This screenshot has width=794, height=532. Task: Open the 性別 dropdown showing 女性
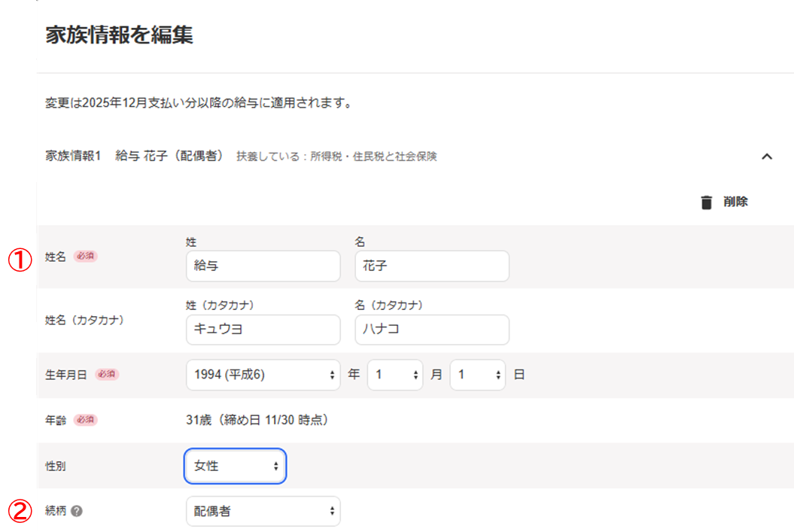(x=235, y=467)
